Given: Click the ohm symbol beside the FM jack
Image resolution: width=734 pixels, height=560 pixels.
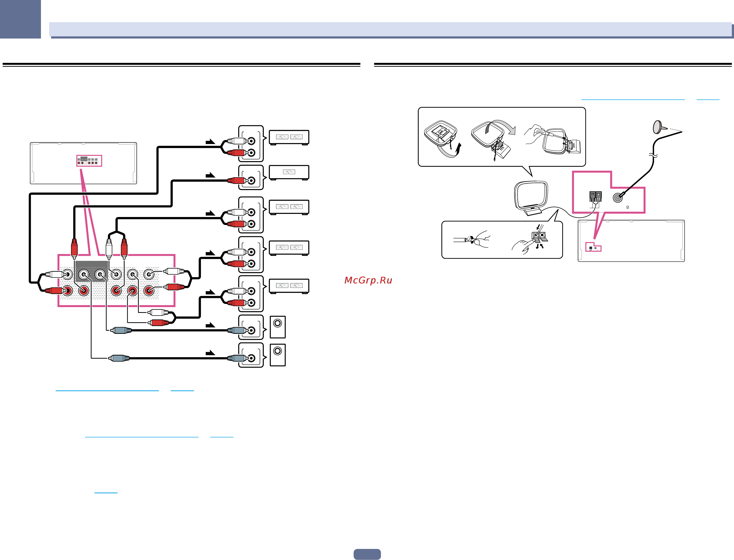Looking at the screenshot, I should (628, 207).
